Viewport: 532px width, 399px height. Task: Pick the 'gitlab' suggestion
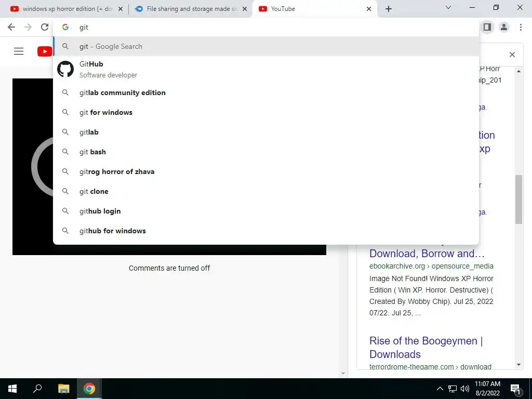click(266, 132)
